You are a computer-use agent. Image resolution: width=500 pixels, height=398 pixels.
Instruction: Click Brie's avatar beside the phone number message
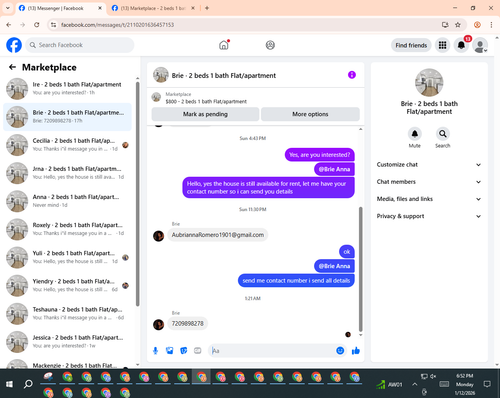pos(158,324)
